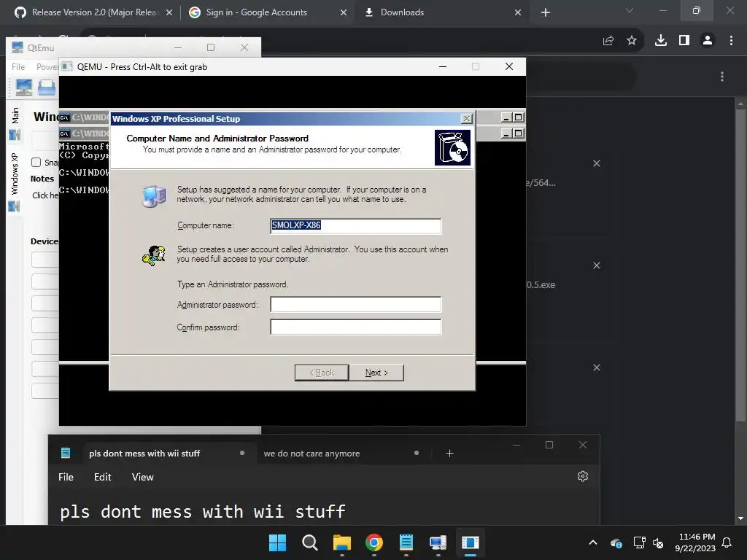The width and height of the screenshot is (747, 560).
Task: Remove the third download entry with X
Action: (x=597, y=367)
